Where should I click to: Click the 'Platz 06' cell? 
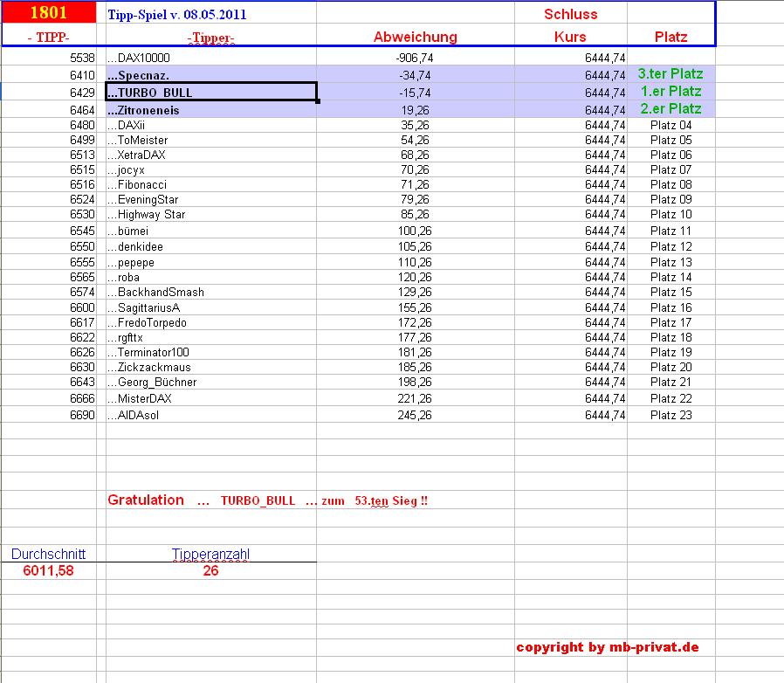click(671, 155)
